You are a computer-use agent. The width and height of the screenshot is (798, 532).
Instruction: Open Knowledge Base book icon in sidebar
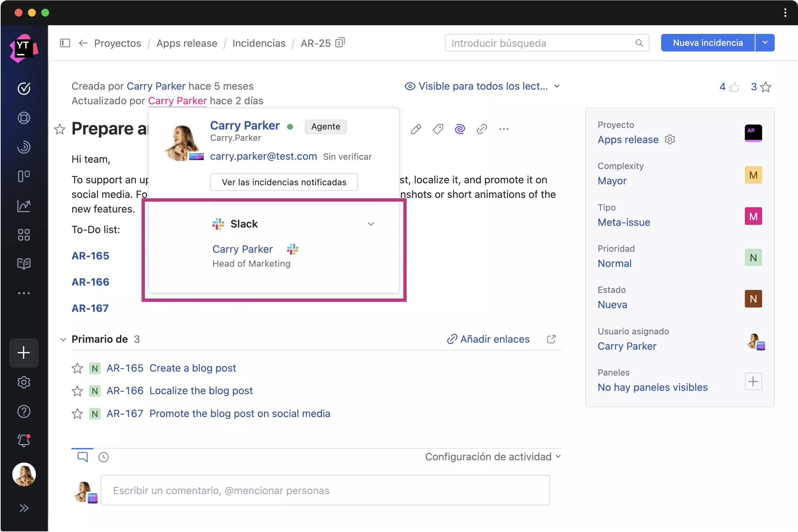coord(24,264)
